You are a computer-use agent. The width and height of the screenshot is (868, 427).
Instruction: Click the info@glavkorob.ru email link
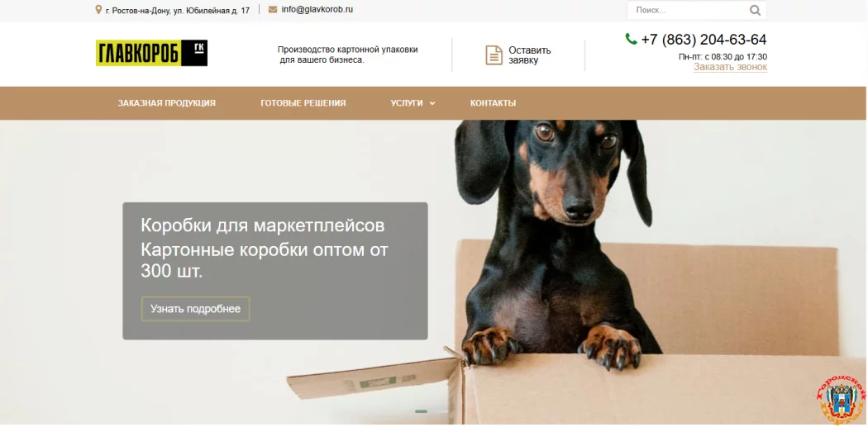pos(317,9)
